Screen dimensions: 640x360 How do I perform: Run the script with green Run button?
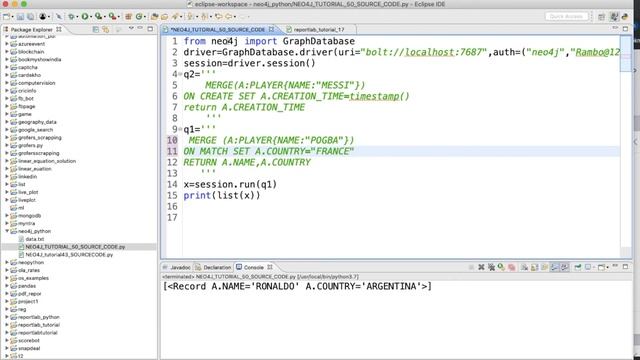coord(84,16)
